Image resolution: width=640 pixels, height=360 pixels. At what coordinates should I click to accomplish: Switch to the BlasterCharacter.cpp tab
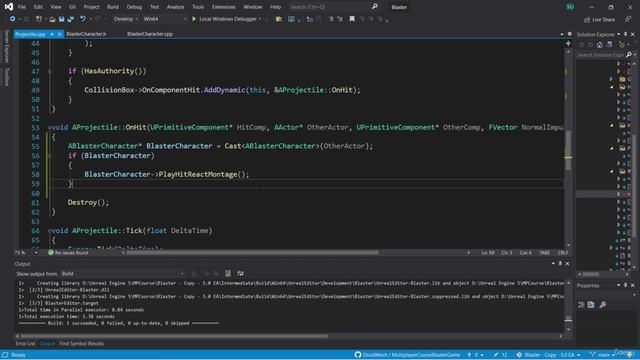(x=150, y=34)
